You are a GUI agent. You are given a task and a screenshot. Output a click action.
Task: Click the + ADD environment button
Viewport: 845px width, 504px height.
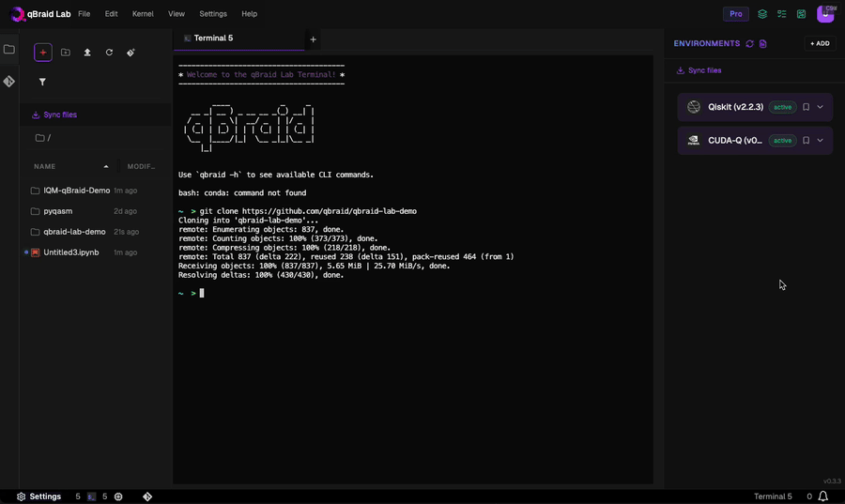[820, 43]
